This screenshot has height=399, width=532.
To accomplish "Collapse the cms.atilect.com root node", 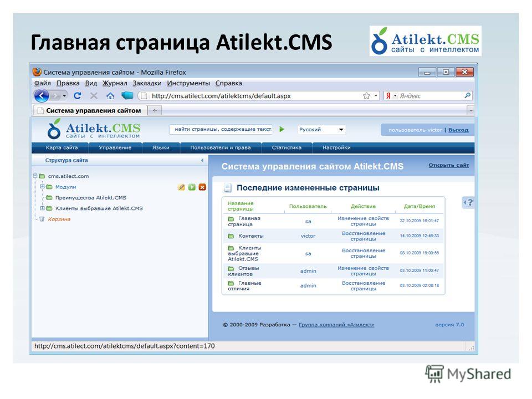I will tap(35, 176).
